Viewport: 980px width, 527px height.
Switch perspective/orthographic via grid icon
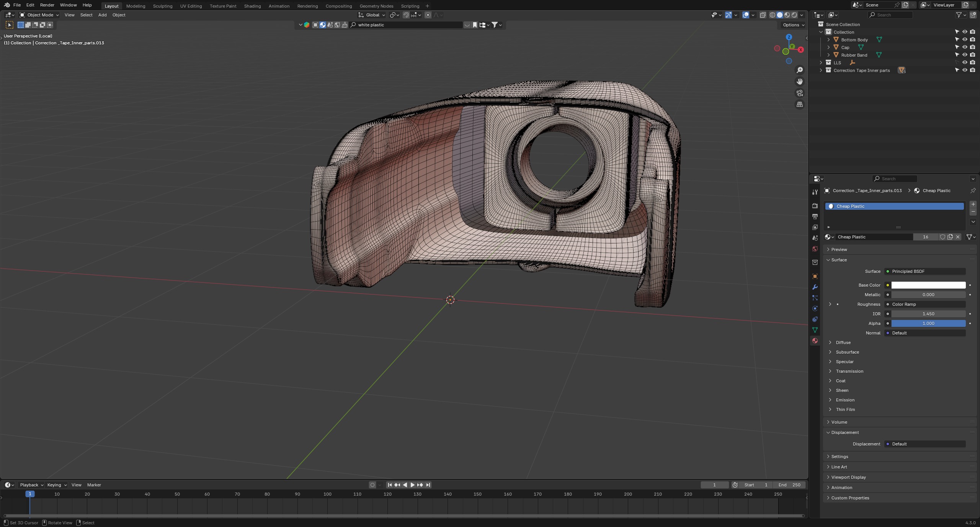[800, 104]
